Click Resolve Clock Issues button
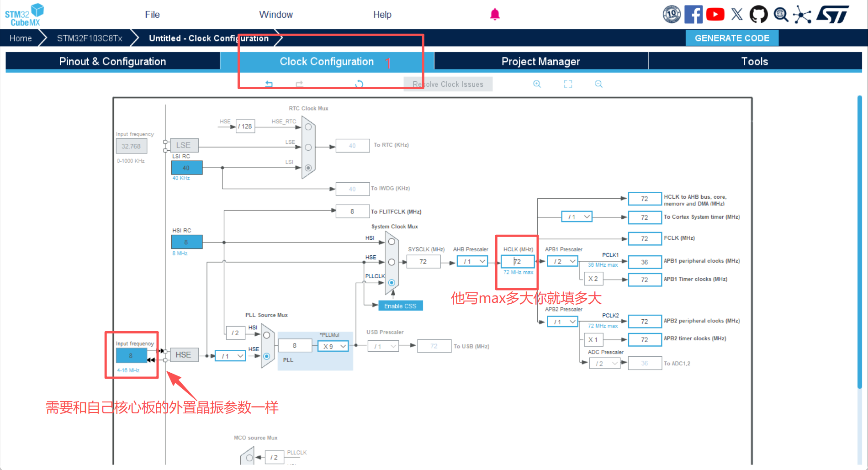This screenshot has width=868, height=470. pyautogui.click(x=448, y=84)
